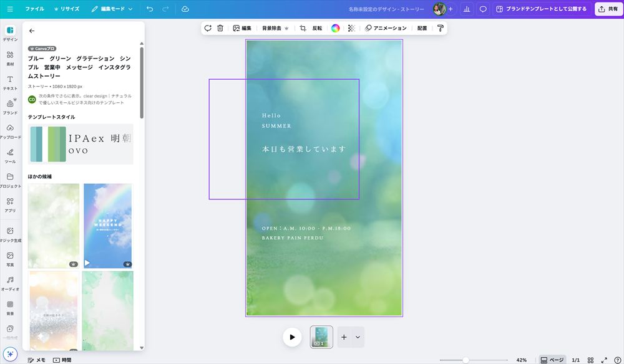Redo the last action
This screenshot has height=364, width=624.
[x=165, y=9]
